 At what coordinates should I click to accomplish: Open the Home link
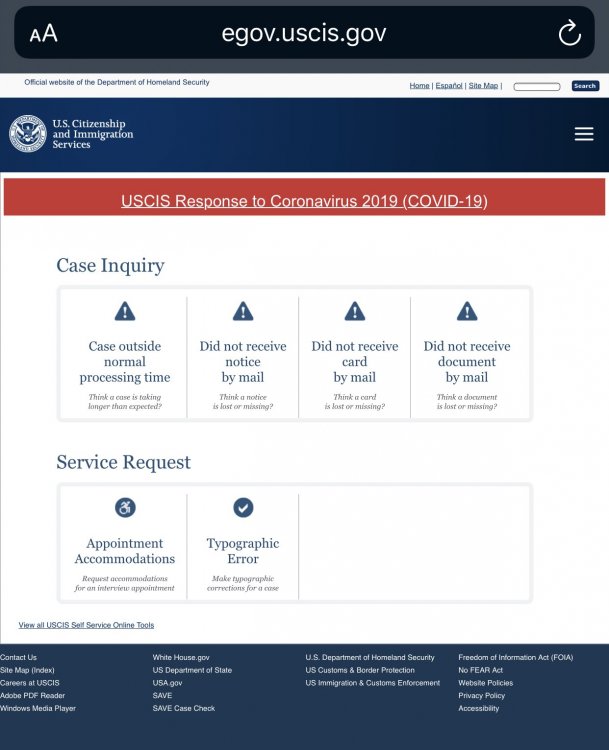(x=419, y=86)
